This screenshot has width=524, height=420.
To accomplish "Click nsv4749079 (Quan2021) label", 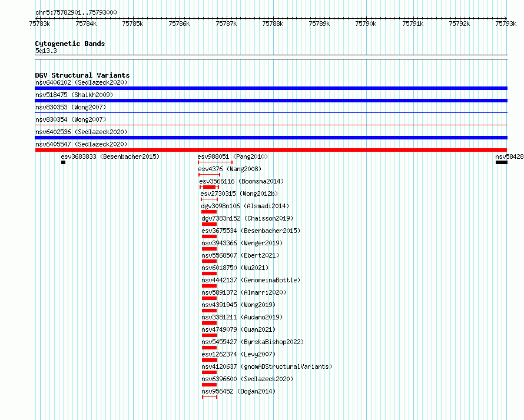I will coord(238,329).
